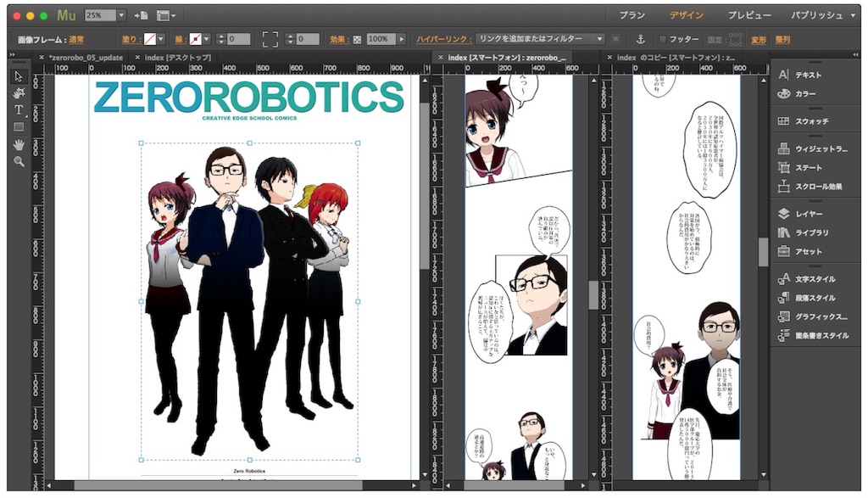Click the stroke weight stepper arrows

pyautogui.click(x=221, y=39)
